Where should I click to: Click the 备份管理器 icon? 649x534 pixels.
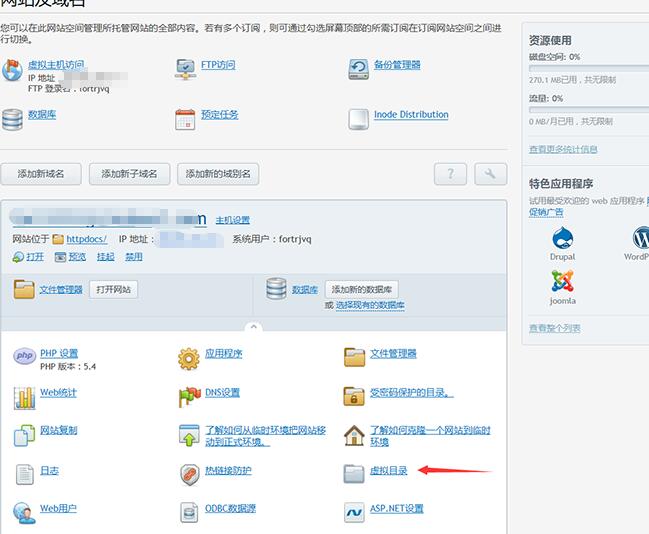[x=359, y=69]
